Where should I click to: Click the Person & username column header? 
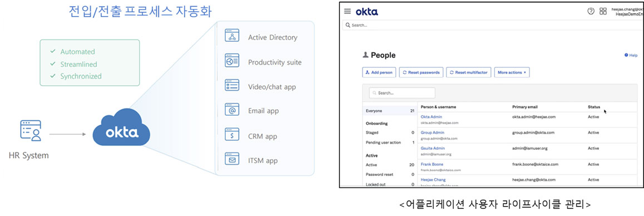[438, 107]
